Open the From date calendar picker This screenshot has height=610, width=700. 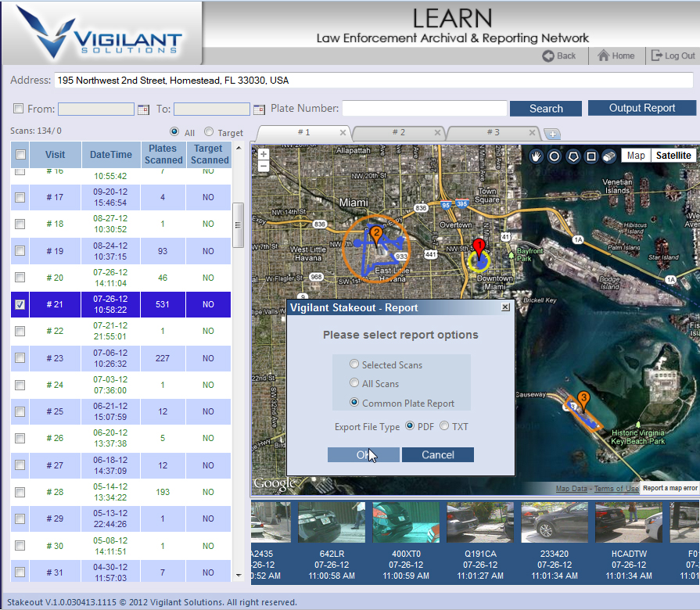pyautogui.click(x=144, y=109)
